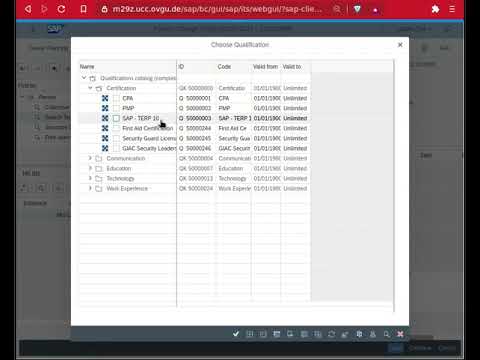Click the Code column header
The width and height of the screenshot is (480, 360).
pyautogui.click(x=233, y=67)
